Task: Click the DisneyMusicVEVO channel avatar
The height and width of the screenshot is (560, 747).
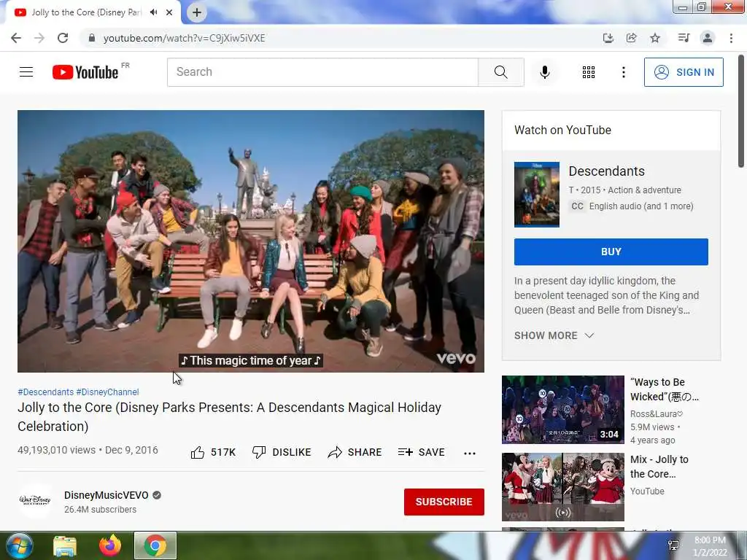Action: (x=35, y=501)
